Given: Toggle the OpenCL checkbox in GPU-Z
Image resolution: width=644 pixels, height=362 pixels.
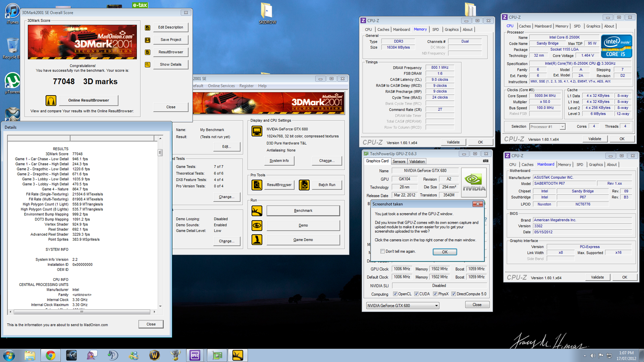Looking at the screenshot, I should coord(395,294).
